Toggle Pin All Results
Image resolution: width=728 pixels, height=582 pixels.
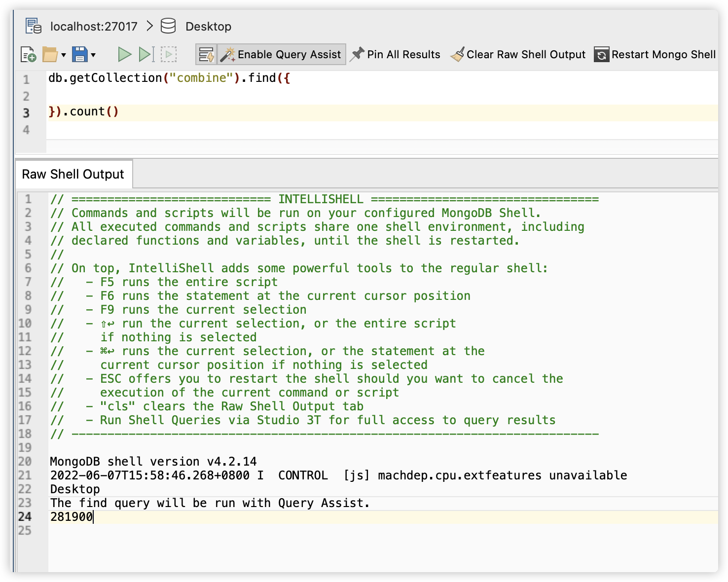pos(396,54)
